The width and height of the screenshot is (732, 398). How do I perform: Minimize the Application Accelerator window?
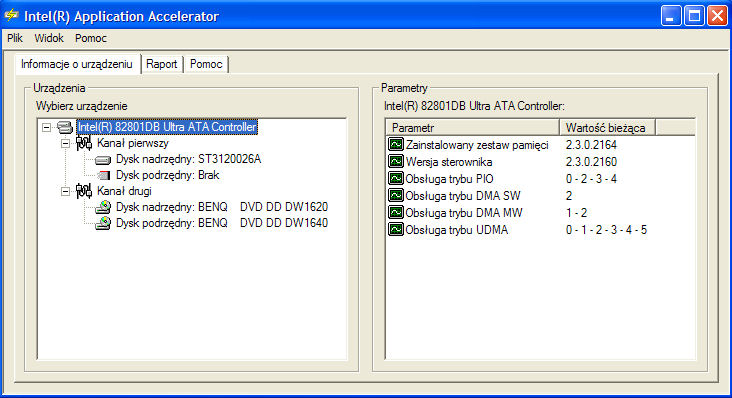pos(670,16)
